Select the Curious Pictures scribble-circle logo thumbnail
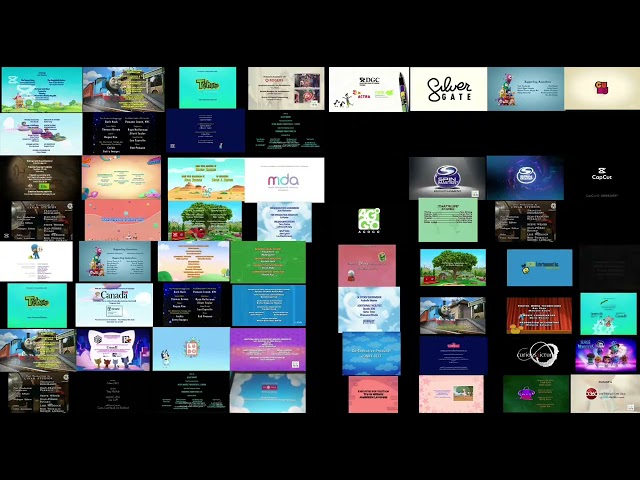640x480 pixels. 538,353
